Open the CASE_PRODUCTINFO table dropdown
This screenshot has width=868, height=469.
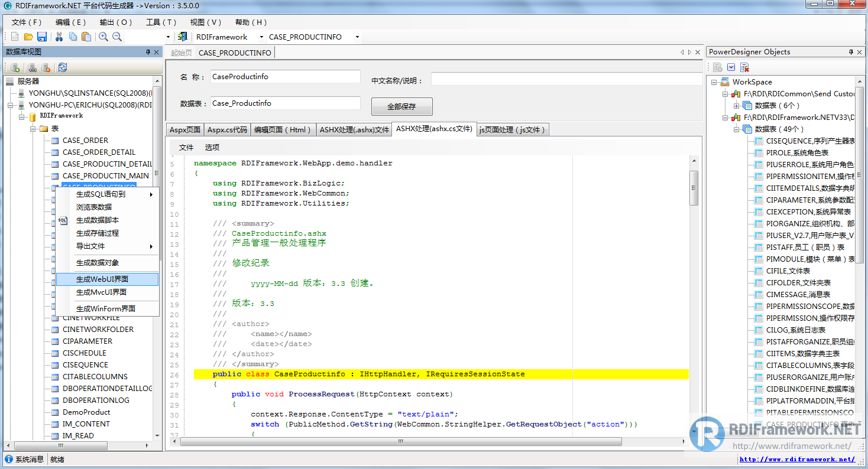357,37
